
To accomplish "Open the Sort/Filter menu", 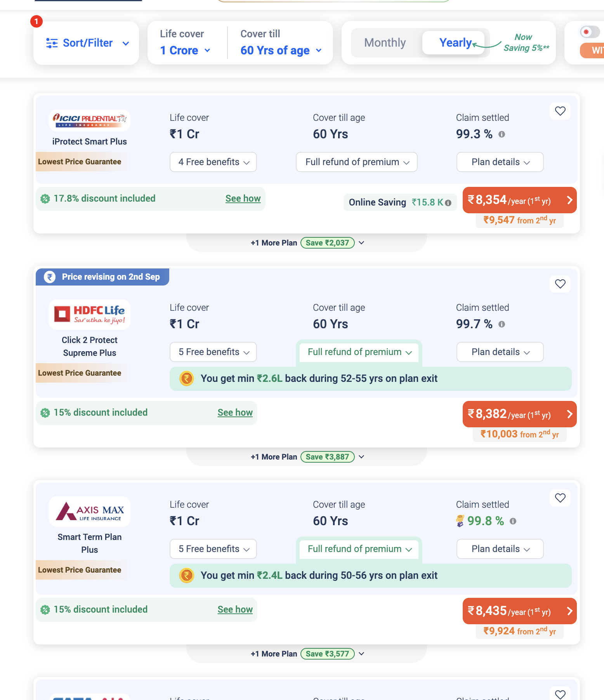I will [87, 43].
